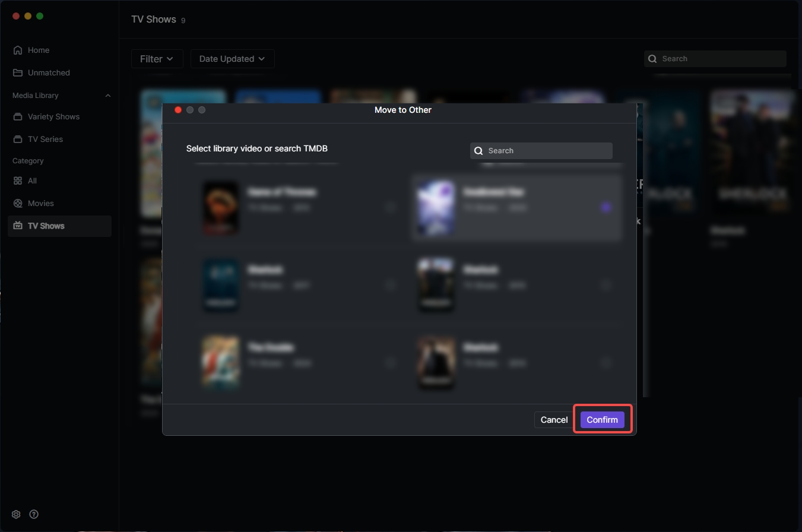Select the Movies film reel icon
Screen dimensions: 802x532
pyautogui.click(x=18, y=204)
